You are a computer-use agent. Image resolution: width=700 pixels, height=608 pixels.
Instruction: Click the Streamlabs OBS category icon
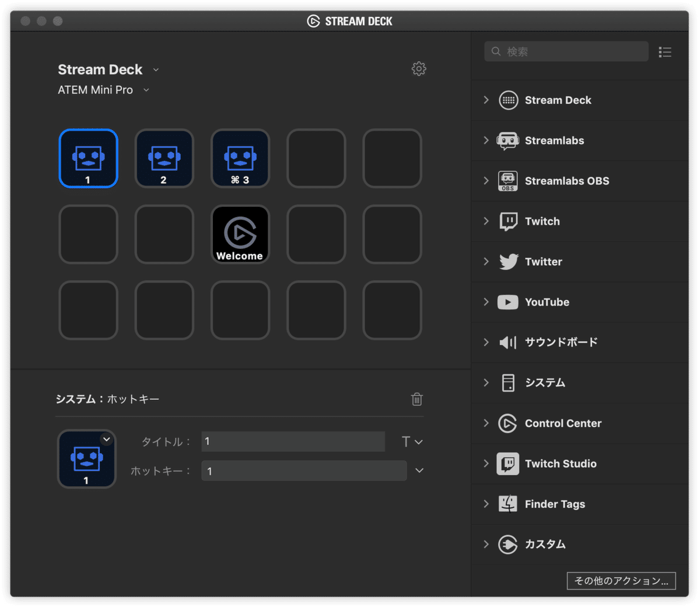508,181
